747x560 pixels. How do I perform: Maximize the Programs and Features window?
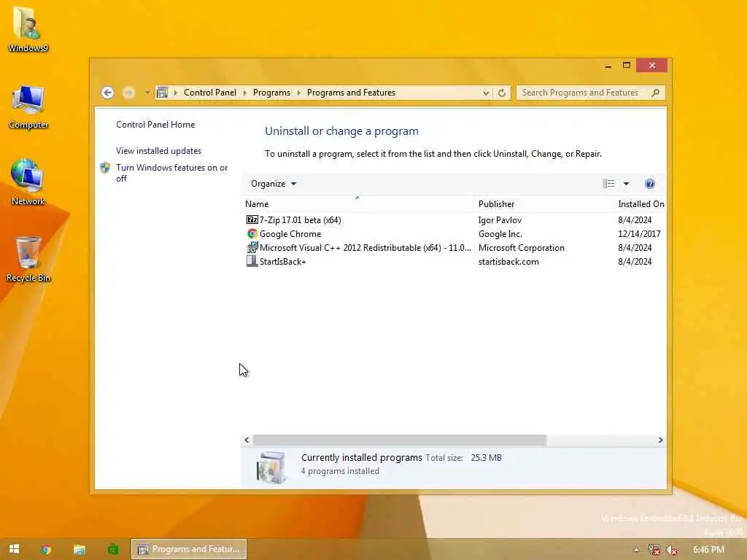(627, 65)
